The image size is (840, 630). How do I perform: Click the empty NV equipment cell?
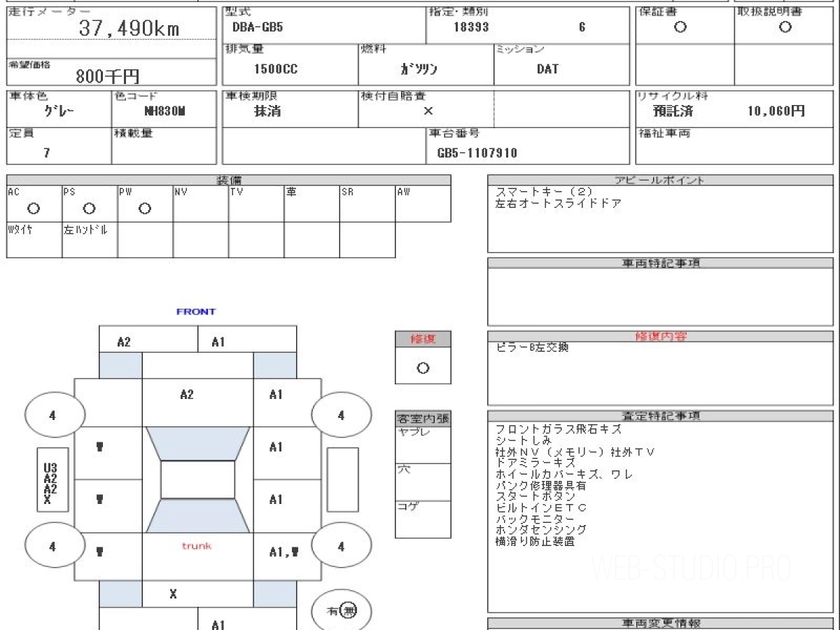201,204
